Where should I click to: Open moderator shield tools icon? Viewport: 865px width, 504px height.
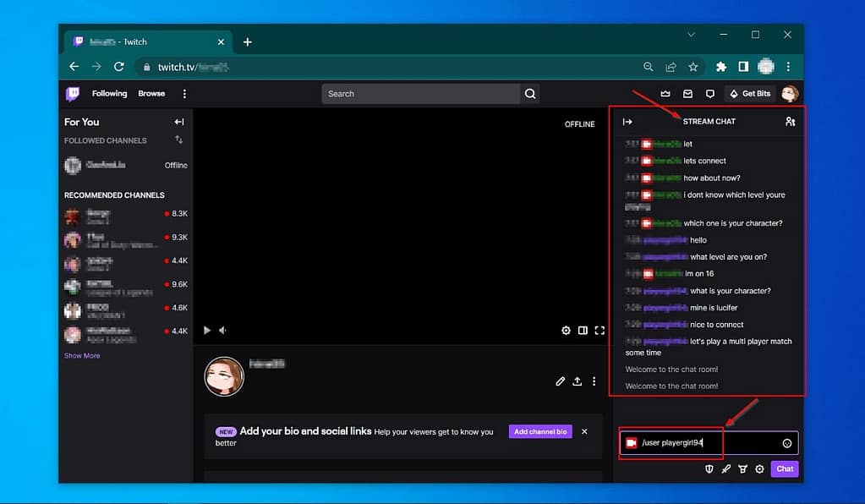709,469
